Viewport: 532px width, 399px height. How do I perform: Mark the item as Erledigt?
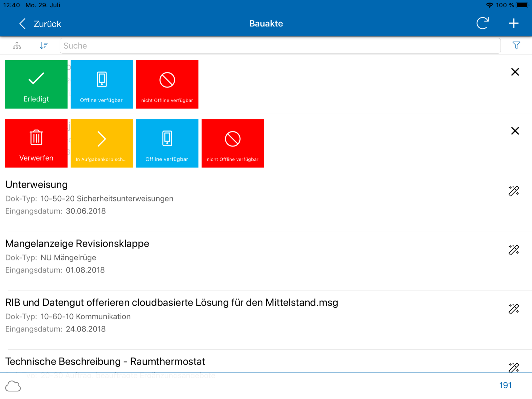[36, 85]
